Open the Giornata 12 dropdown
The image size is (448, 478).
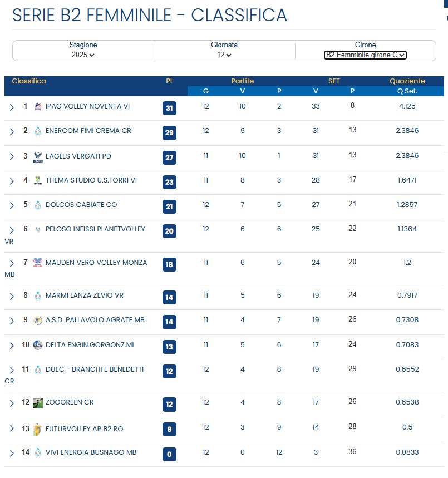pyautogui.click(x=224, y=55)
